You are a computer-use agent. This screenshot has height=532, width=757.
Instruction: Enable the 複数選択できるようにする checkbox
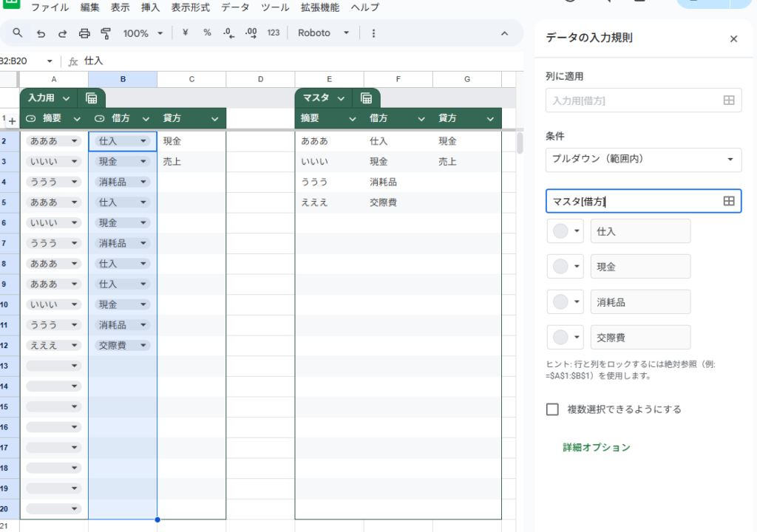[x=552, y=409]
